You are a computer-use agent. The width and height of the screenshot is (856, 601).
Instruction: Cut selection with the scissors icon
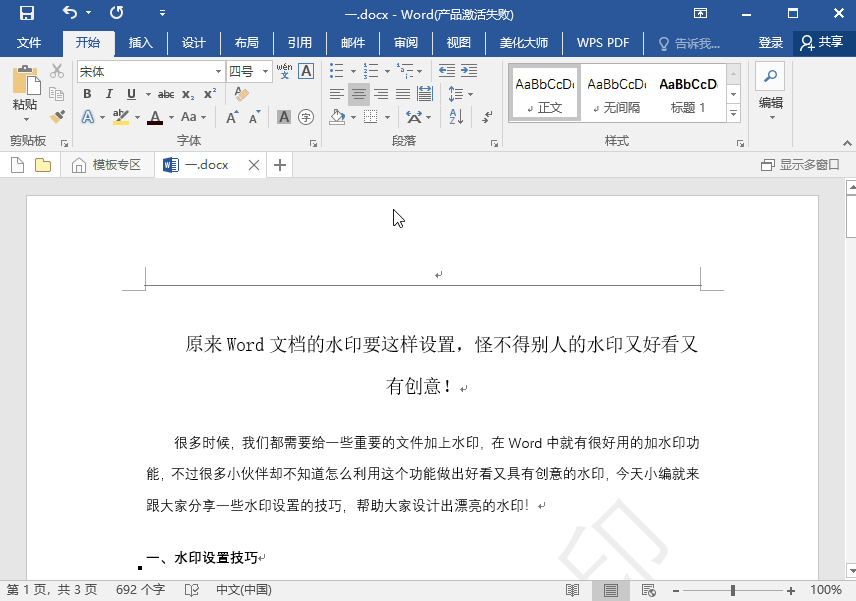(57, 71)
